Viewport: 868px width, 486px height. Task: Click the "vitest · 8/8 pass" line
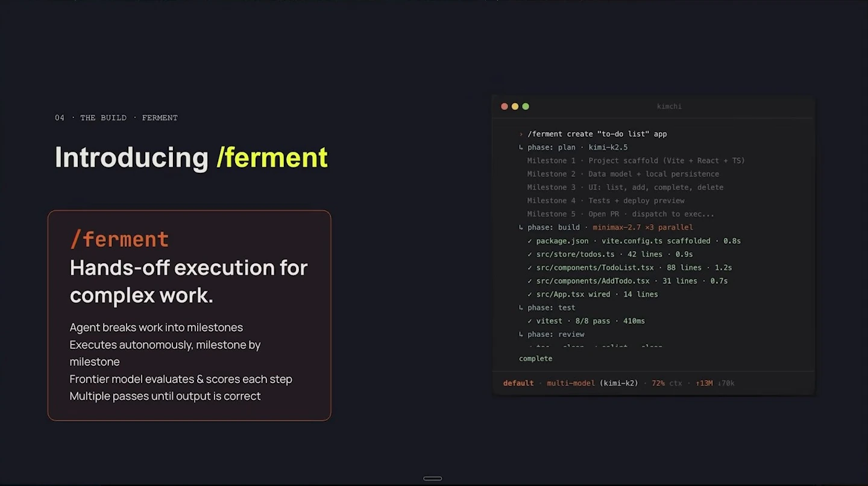tap(586, 321)
